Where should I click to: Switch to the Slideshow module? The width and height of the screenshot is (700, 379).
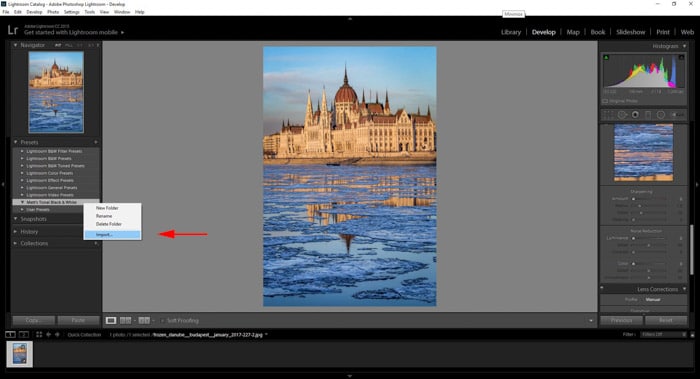point(630,32)
